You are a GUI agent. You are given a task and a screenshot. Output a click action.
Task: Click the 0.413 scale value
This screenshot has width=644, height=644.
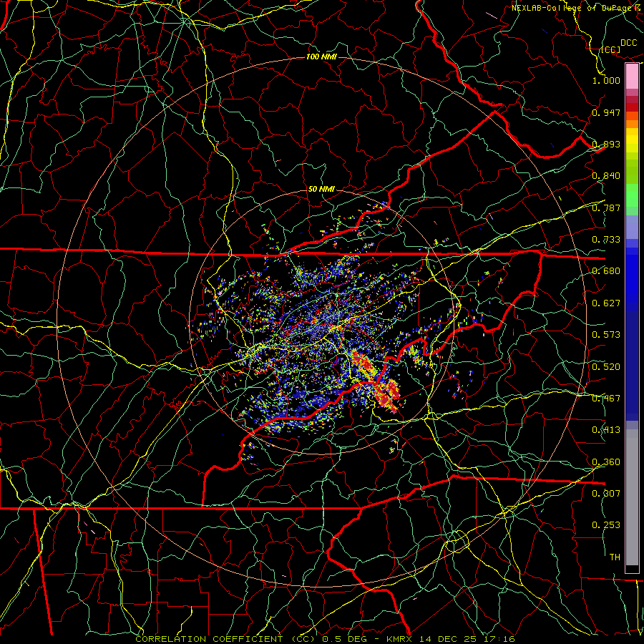tap(606, 430)
